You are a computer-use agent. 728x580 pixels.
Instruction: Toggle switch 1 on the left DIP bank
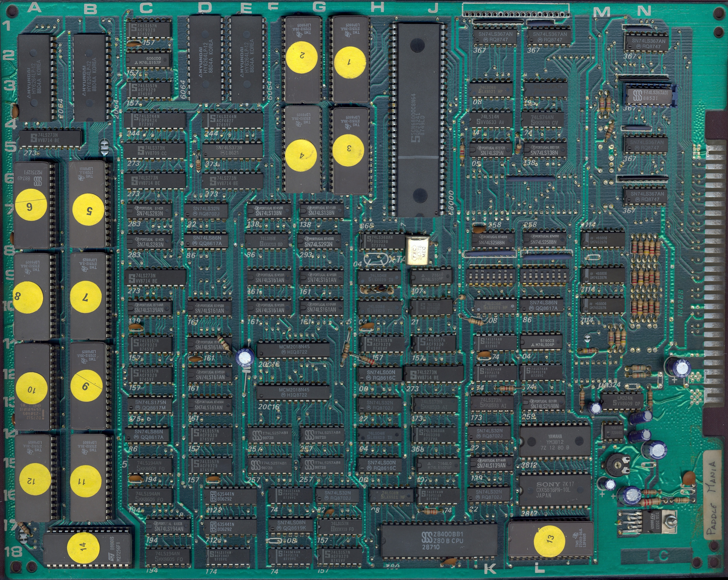point(471,276)
